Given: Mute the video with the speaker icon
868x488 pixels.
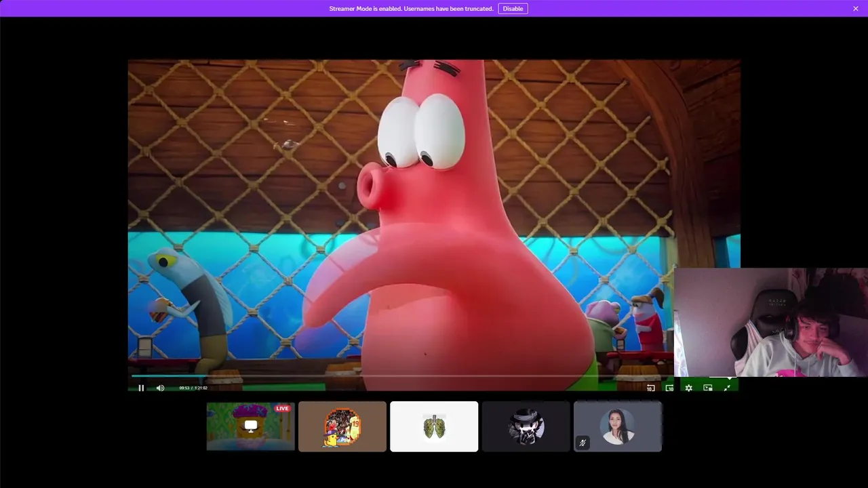Looking at the screenshot, I should 160,388.
